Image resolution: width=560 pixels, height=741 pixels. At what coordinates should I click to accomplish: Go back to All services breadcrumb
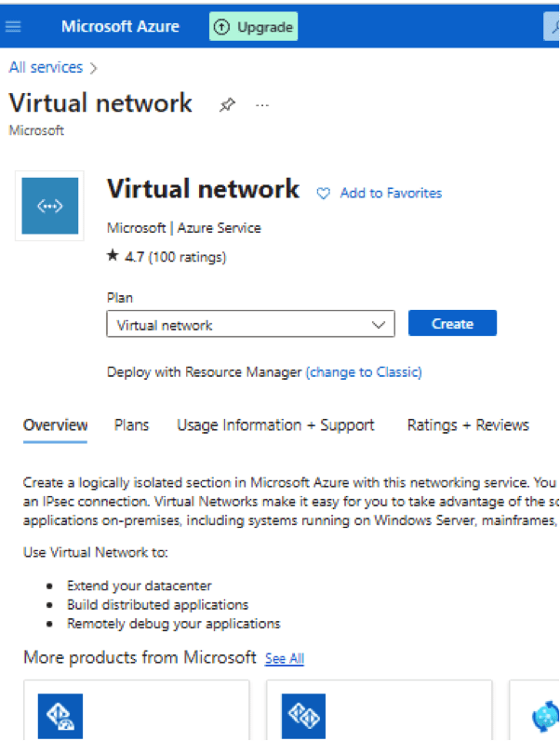tap(46, 67)
